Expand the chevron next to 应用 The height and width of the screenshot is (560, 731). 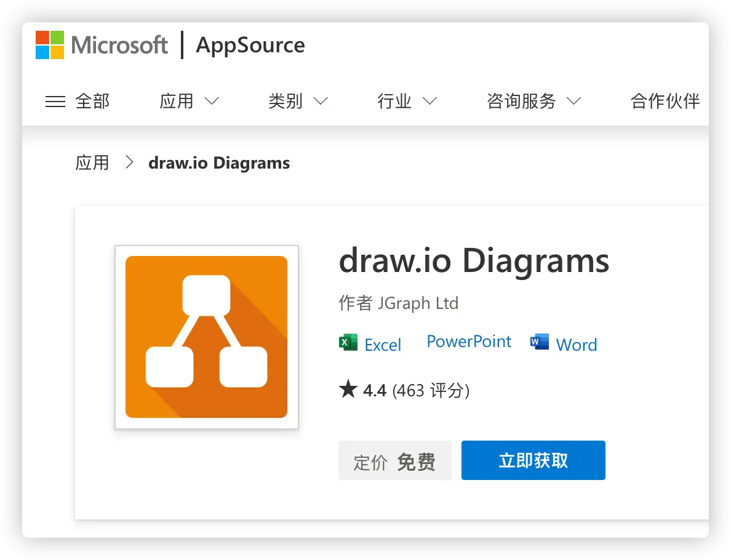click(x=212, y=101)
